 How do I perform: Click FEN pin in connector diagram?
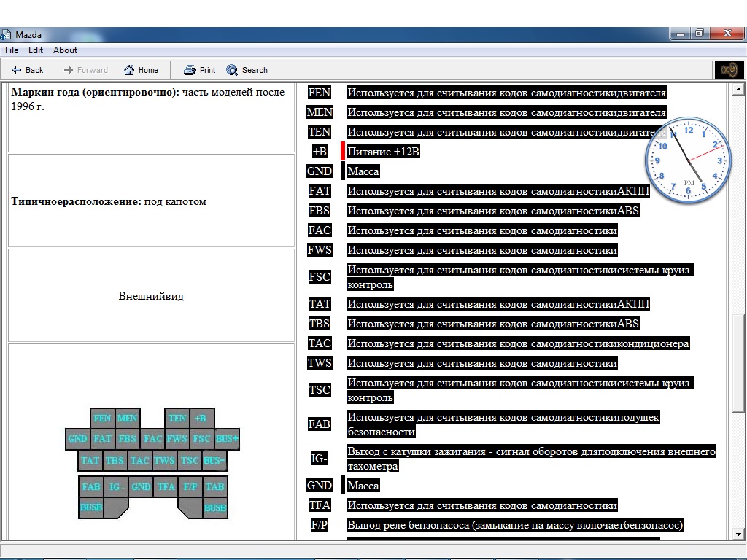pos(102,418)
